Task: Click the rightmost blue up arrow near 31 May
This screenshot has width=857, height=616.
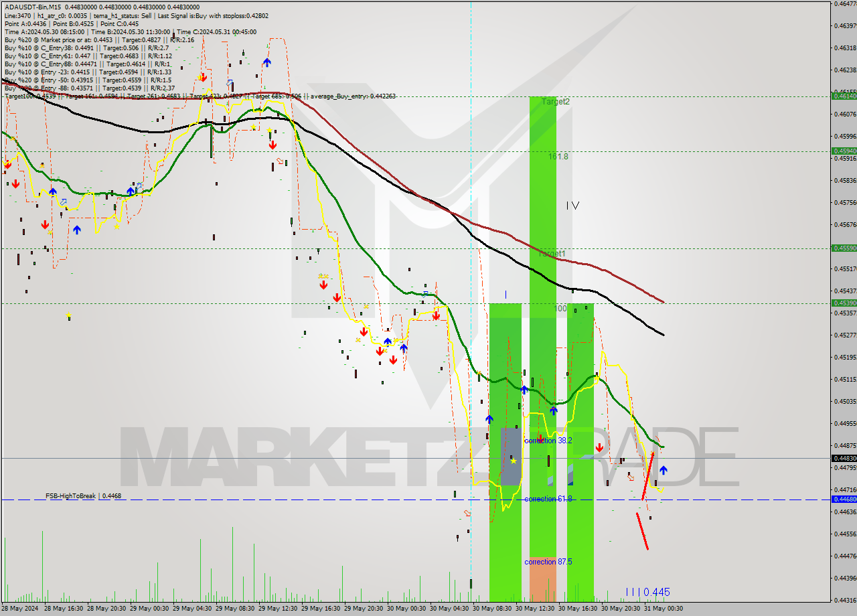Action: point(664,470)
